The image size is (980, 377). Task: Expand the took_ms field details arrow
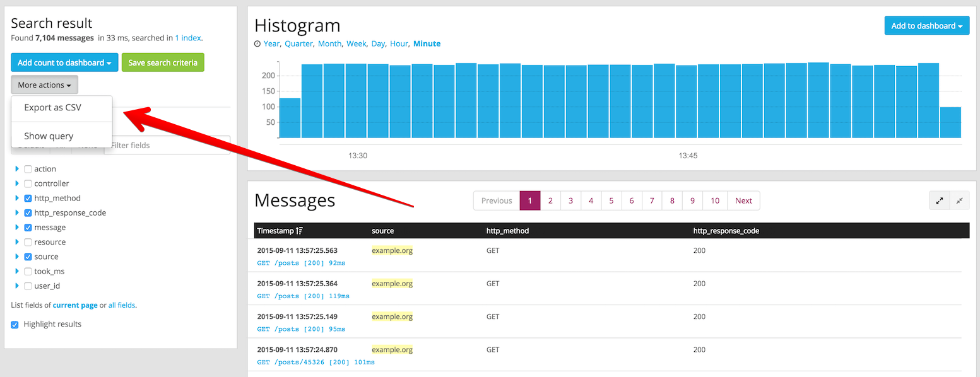pos(17,271)
